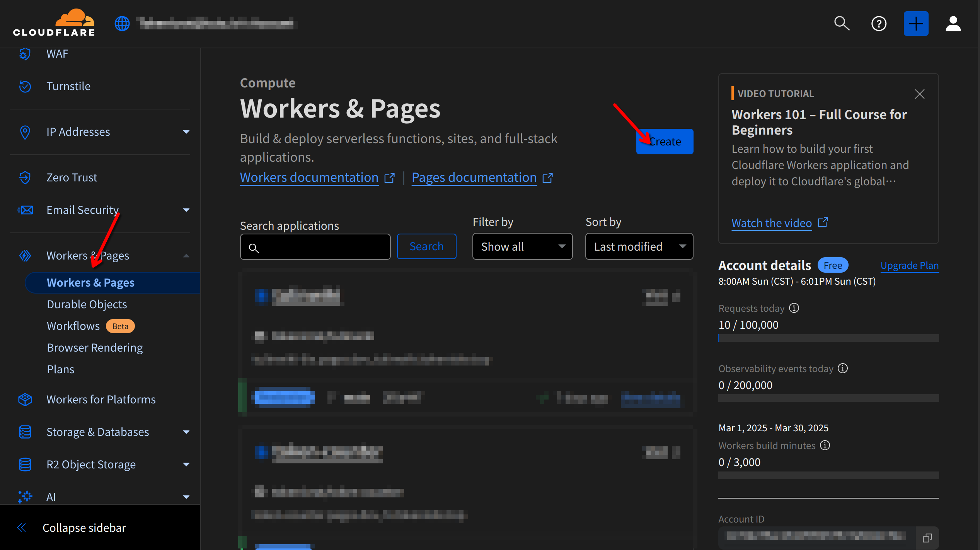Expand the AI section arrow

pyautogui.click(x=186, y=497)
